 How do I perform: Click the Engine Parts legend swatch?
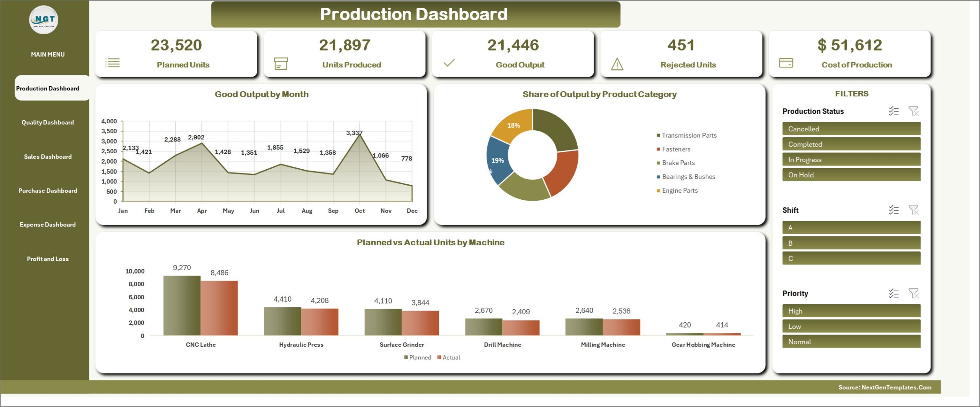[x=658, y=190]
